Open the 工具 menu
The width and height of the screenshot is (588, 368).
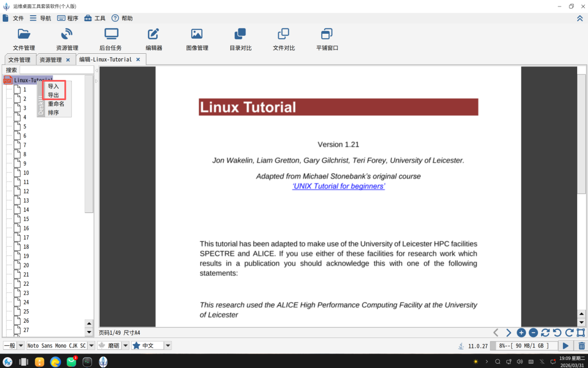95,19
